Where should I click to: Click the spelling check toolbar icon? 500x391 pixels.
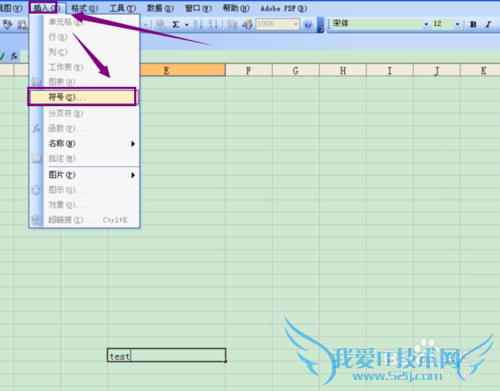[7, 24]
